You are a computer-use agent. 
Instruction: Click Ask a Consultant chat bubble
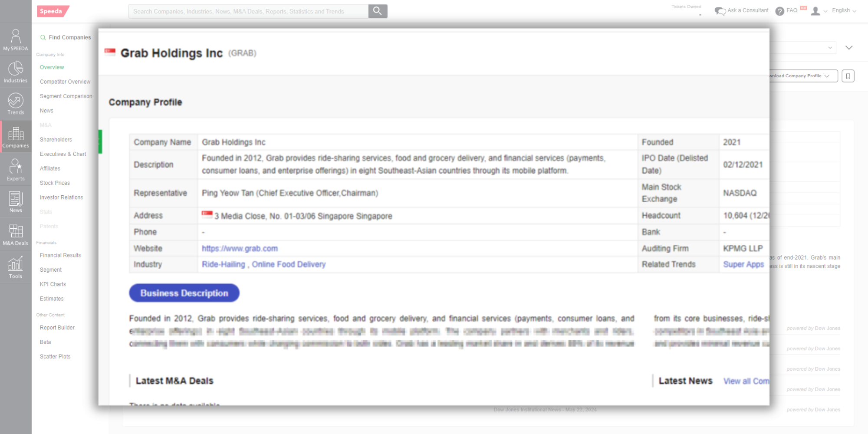tap(720, 10)
